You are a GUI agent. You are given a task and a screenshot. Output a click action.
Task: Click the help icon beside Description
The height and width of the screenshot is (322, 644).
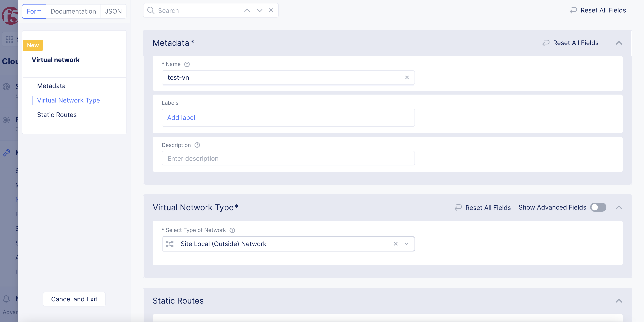[197, 145]
